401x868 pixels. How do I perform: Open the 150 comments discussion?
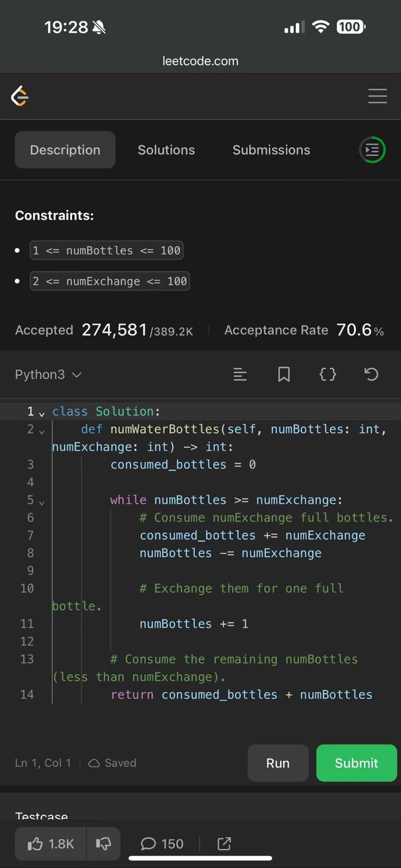click(162, 844)
